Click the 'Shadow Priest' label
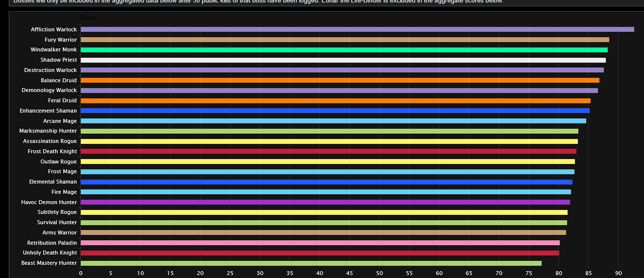This screenshot has width=644, height=278. click(59, 60)
